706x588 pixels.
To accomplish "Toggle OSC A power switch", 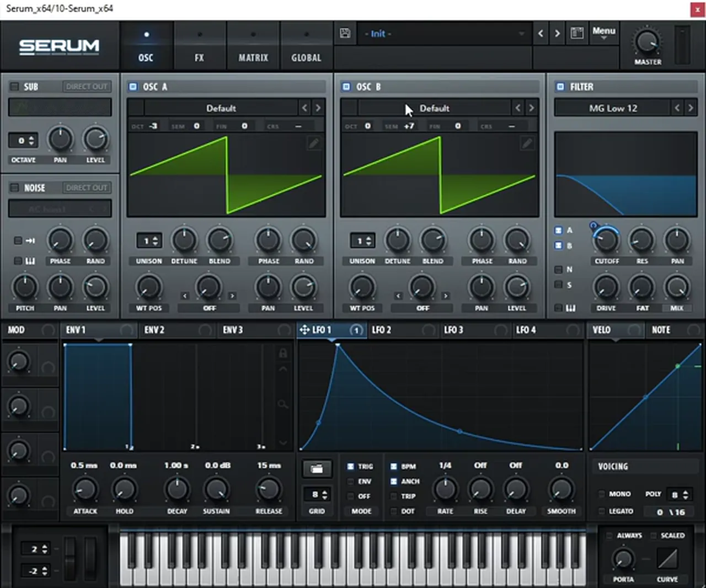I will (x=133, y=87).
